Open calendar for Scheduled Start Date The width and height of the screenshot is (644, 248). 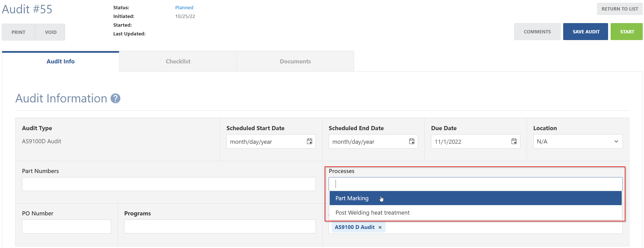click(309, 141)
